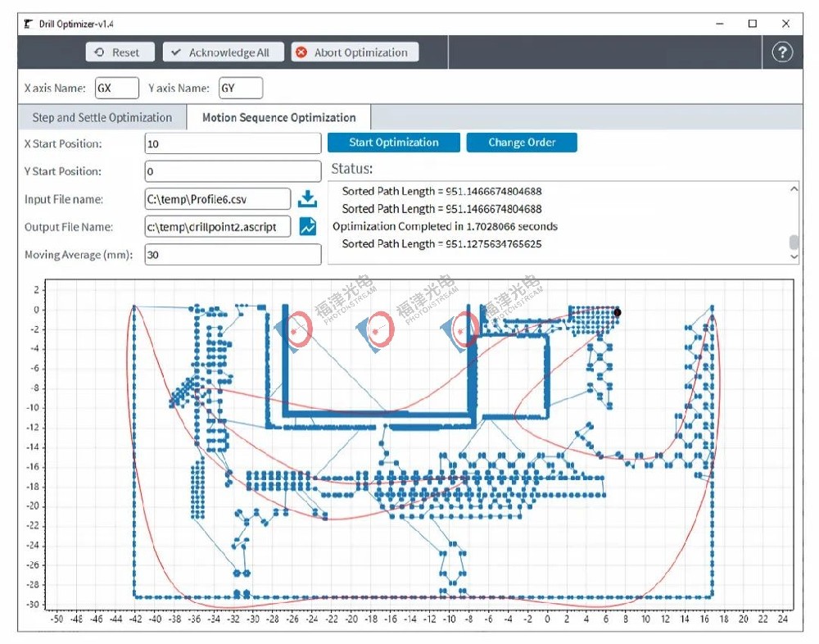
Task: Close the Drill Optimizer window
Action: click(x=785, y=24)
